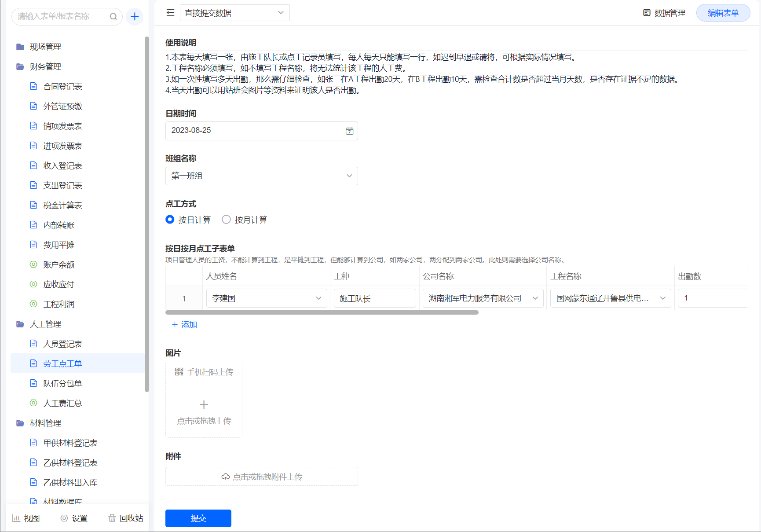This screenshot has width=761, height=532.
Task: Open 合同登记表 in sidebar
Action: tap(62, 86)
